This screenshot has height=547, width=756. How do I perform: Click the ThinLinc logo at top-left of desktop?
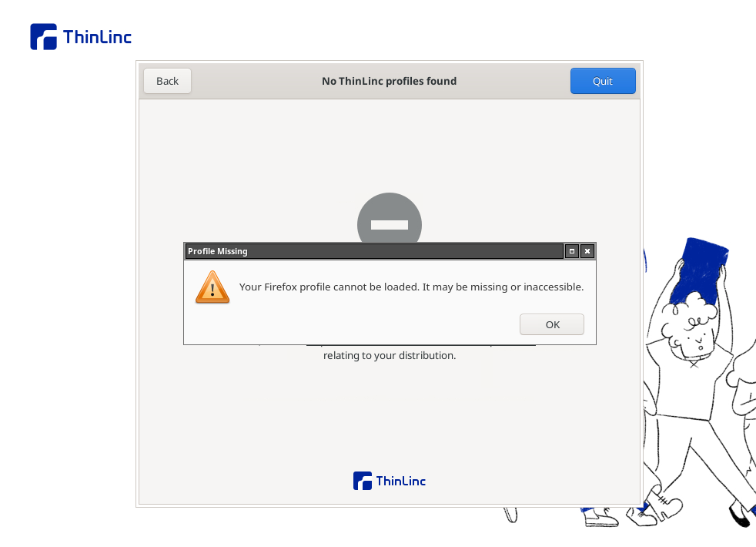(x=81, y=37)
